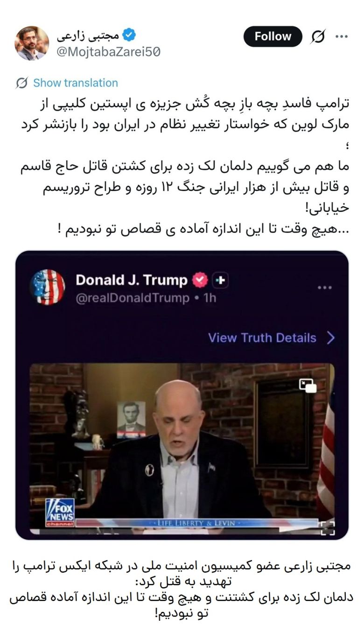Click the translation icon next to Show translation
Viewport: 364px width, 624px height.
[21, 83]
